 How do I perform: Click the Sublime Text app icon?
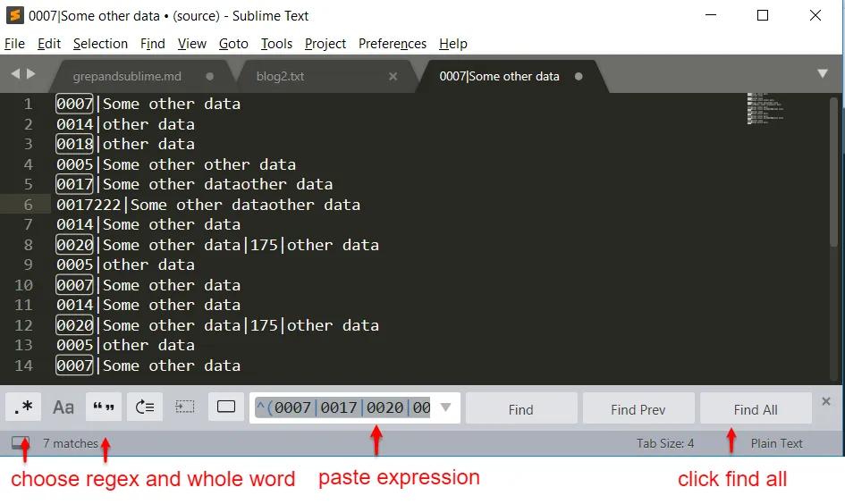click(x=15, y=15)
